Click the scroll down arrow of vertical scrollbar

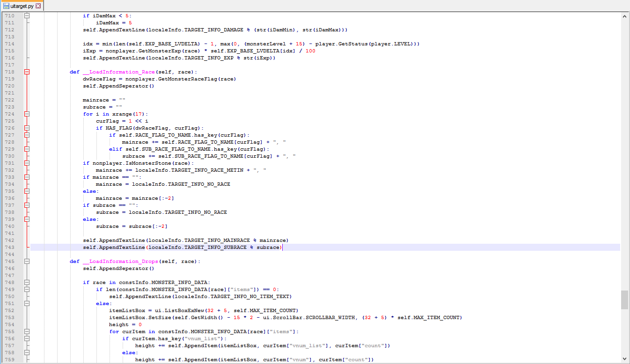[625, 359]
